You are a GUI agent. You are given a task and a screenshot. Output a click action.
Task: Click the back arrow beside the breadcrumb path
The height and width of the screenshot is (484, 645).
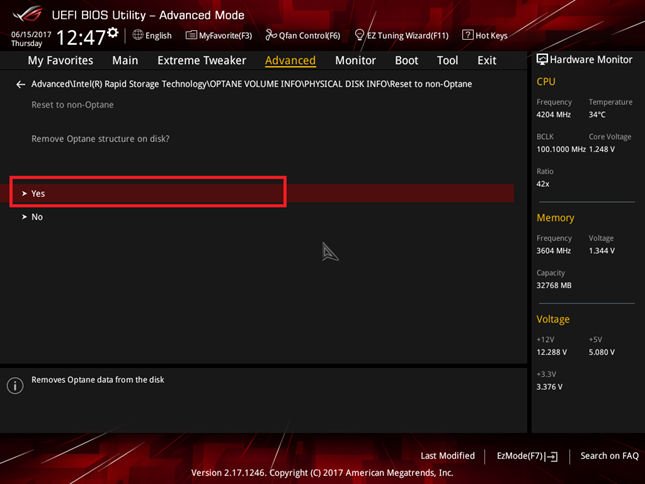coord(21,84)
